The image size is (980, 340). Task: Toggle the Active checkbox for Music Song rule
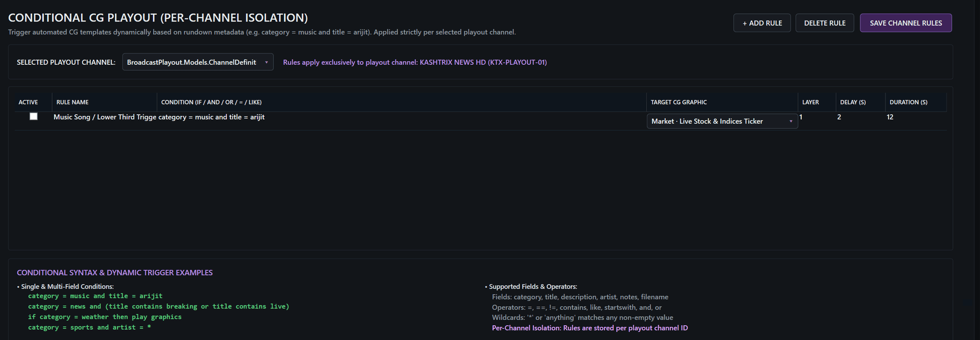pos(34,116)
